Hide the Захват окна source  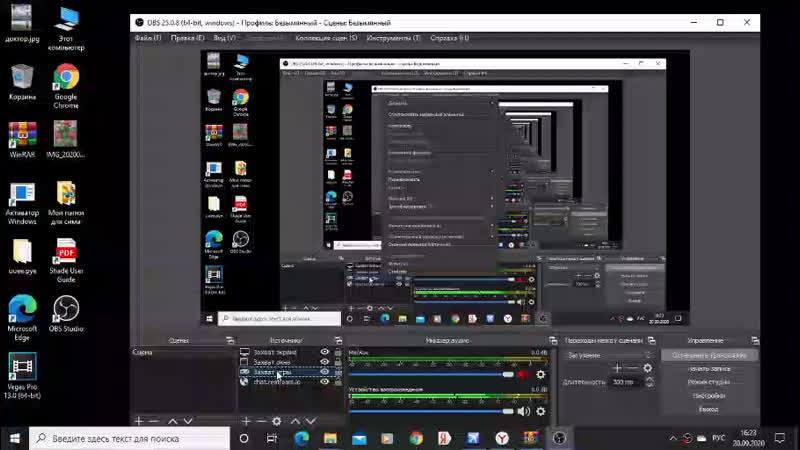click(324, 362)
